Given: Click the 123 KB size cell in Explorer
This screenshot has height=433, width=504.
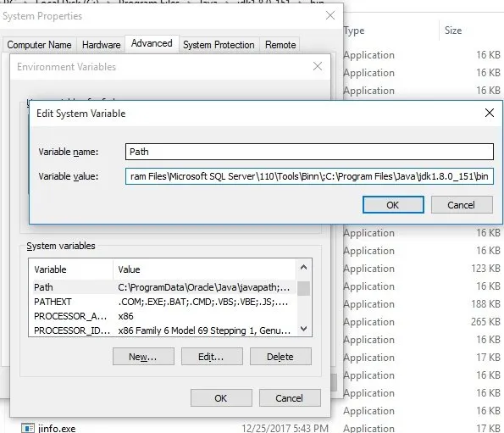Looking at the screenshot, I should (x=485, y=269).
